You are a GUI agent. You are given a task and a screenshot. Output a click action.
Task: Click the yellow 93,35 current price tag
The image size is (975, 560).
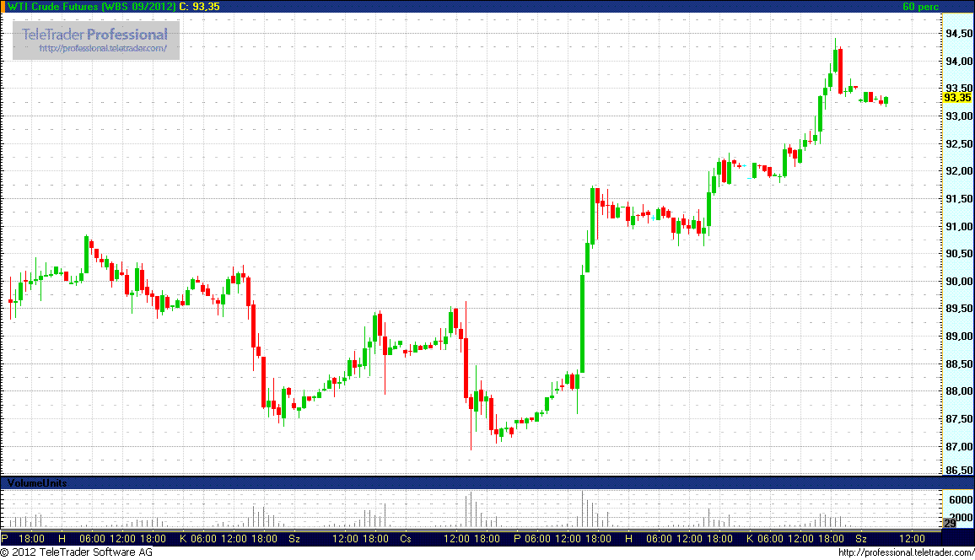(957, 98)
